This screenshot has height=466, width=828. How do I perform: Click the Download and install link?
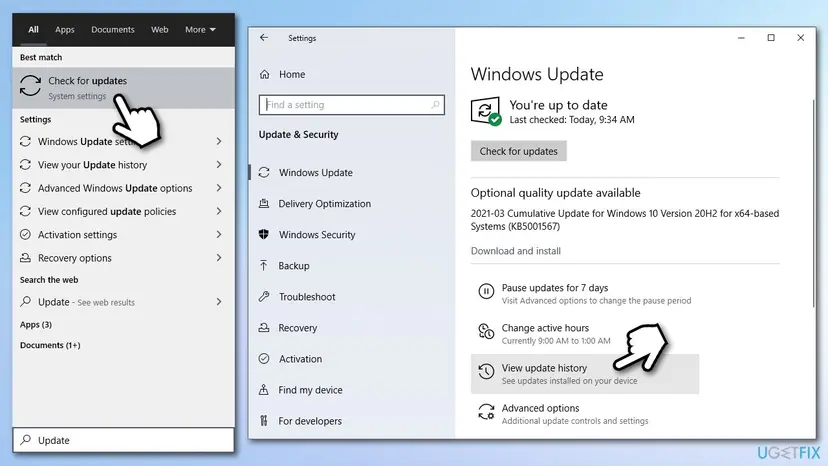pyautogui.click(x=515, y=251)
